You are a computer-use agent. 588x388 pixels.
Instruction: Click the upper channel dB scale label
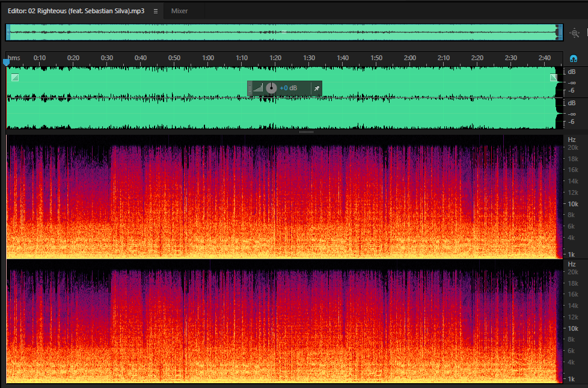coord(572,72)
